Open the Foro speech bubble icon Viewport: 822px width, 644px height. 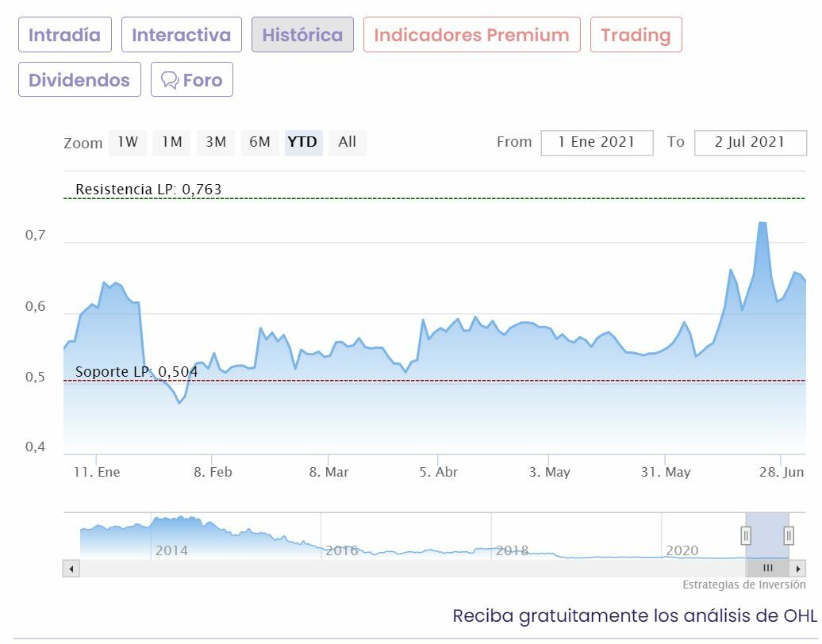170,80
